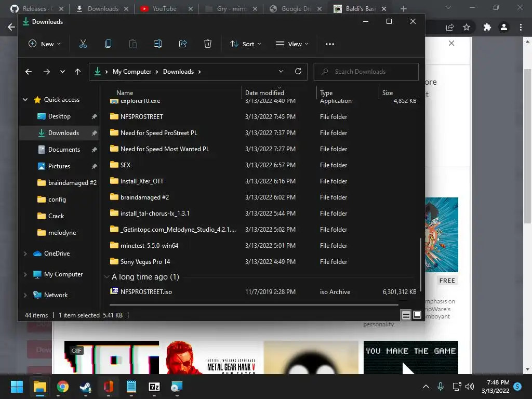The height and width of the screenshot is (399, 532).
Task: Refresh the Downloads folder listing
Action: 298,71
